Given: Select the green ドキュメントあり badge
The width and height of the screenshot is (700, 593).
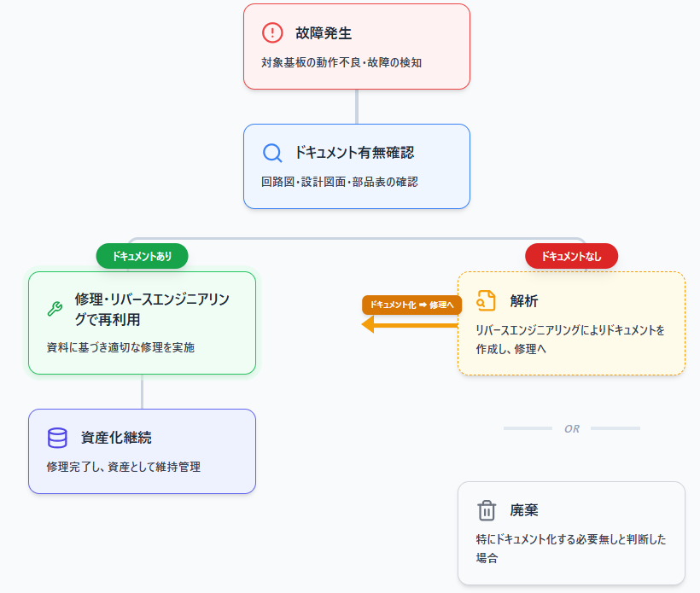Looking at the screenshot, I should pos(142,256).
